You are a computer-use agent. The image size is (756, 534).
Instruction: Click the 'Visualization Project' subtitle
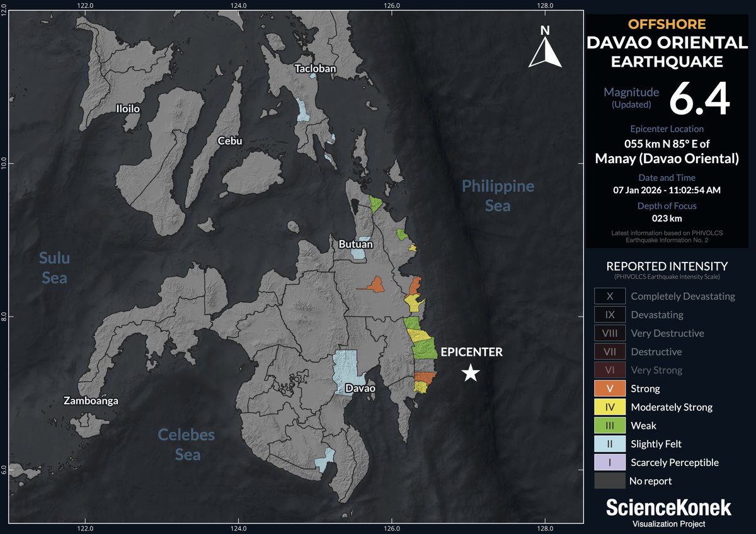click(668, 524)
